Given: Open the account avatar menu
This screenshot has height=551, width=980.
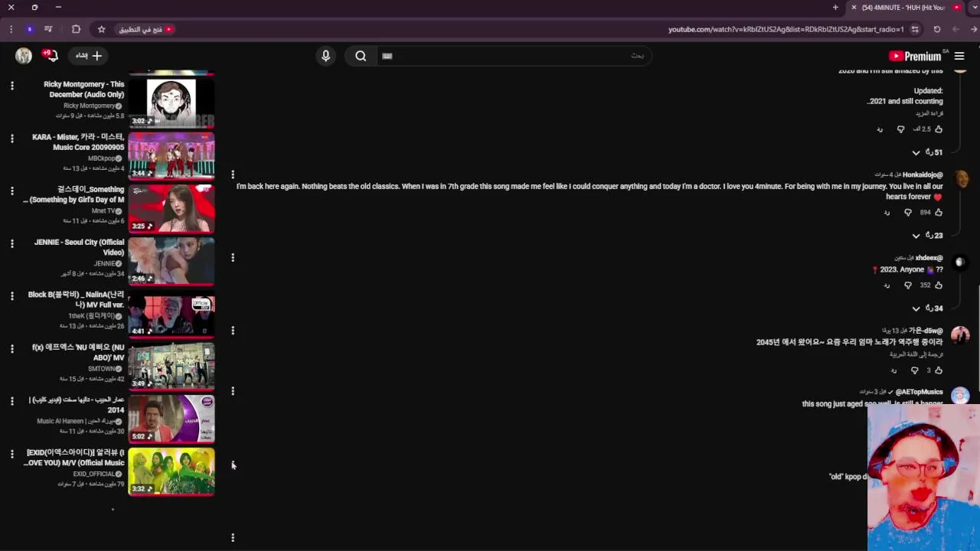Looking at the screenshot, I should pyautogui.click(x=24, y=56).
